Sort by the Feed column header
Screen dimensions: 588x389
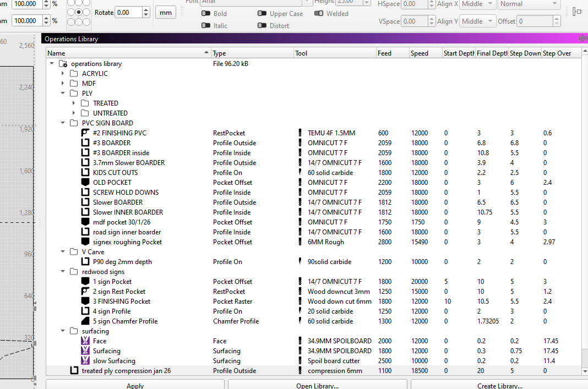[391, 53]
